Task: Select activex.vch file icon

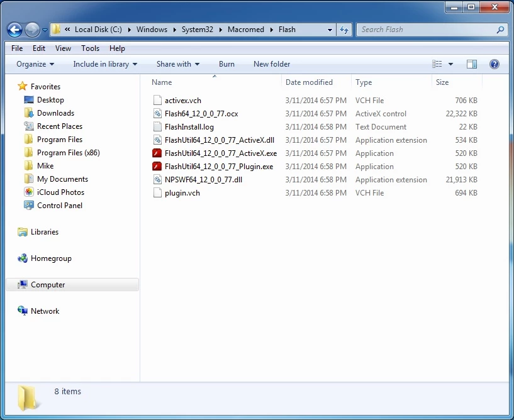Action: point(157,100)
